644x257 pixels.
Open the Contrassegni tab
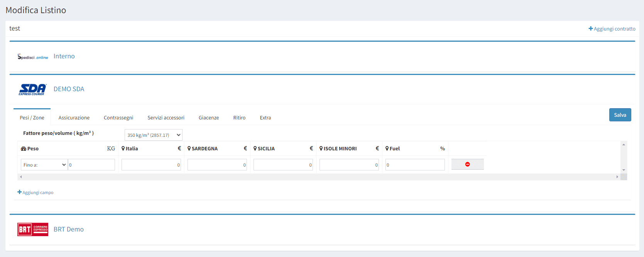pos(118,118)
